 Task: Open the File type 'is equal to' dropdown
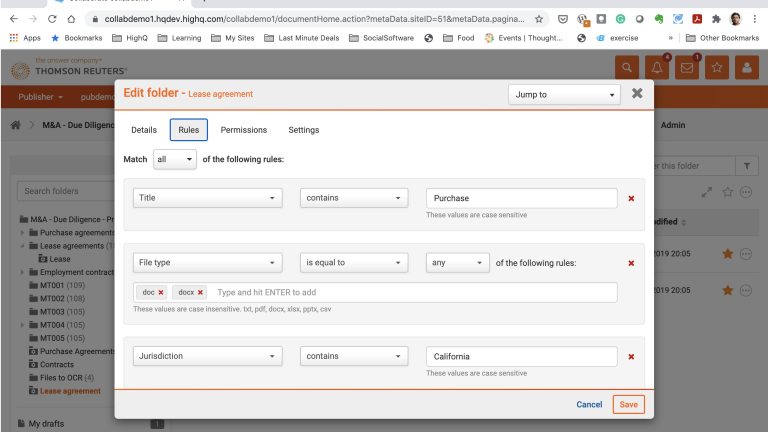tap(354, 263)
